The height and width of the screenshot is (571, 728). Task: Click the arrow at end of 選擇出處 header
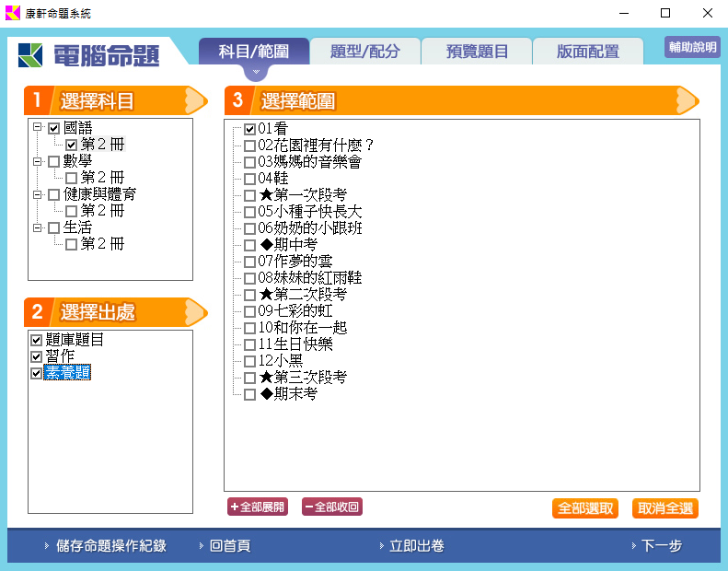tap(195, 312)
